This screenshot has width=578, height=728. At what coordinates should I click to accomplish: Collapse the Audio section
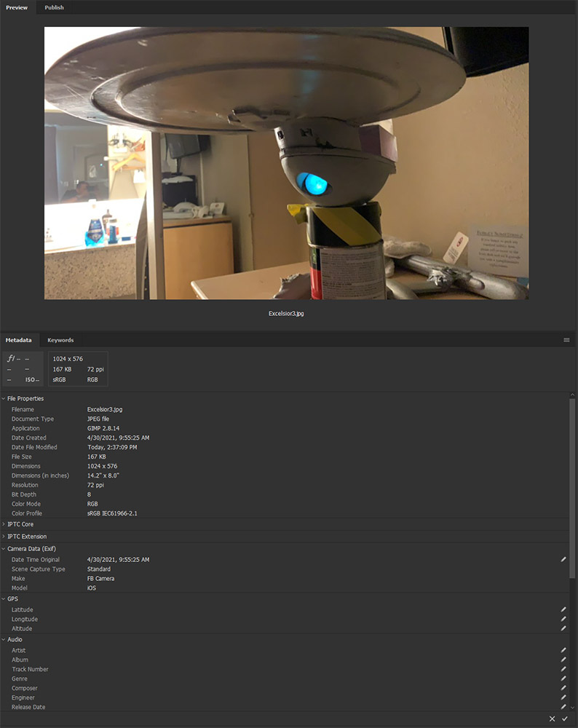coord(4,639)
